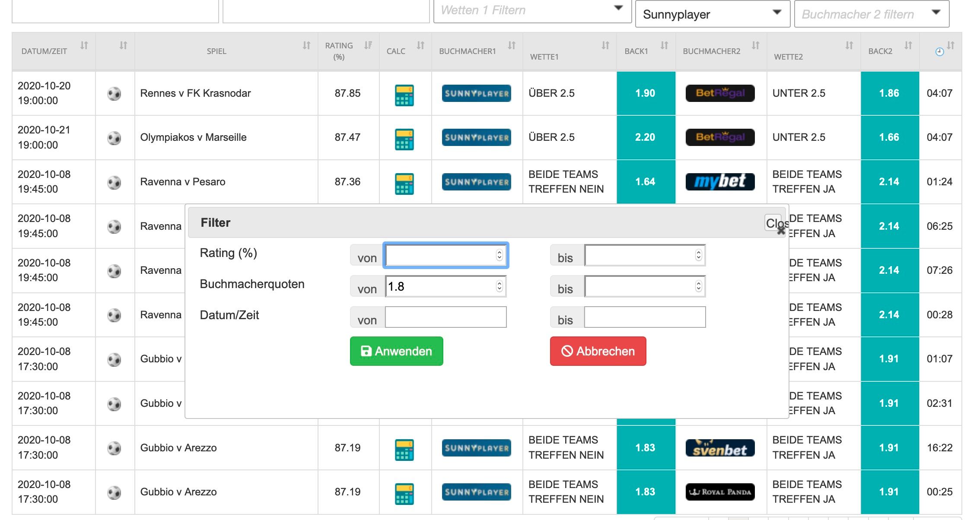Sort table by BUCHMACHER2 column

(x=755, y=45)
